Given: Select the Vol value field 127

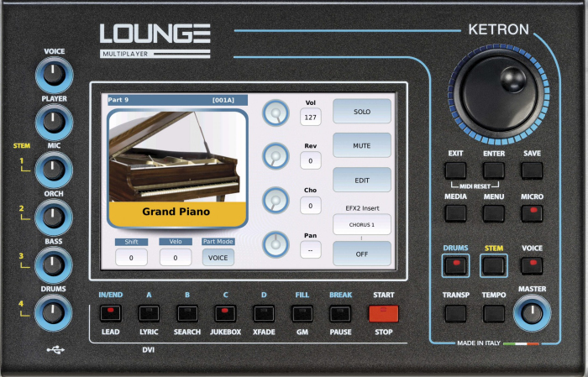Looking at the screenshot, I should (311, 118).
